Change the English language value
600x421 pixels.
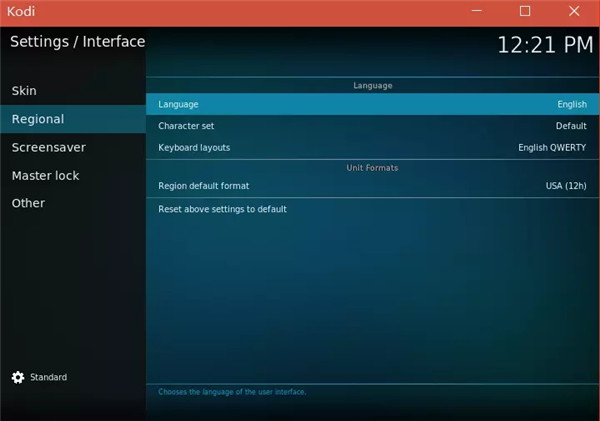click(571, 104)
